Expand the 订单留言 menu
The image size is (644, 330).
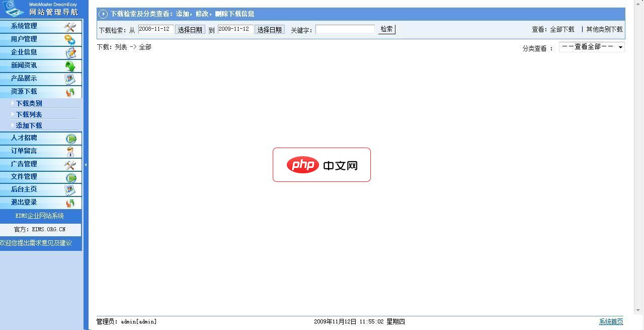coord(41,151)
